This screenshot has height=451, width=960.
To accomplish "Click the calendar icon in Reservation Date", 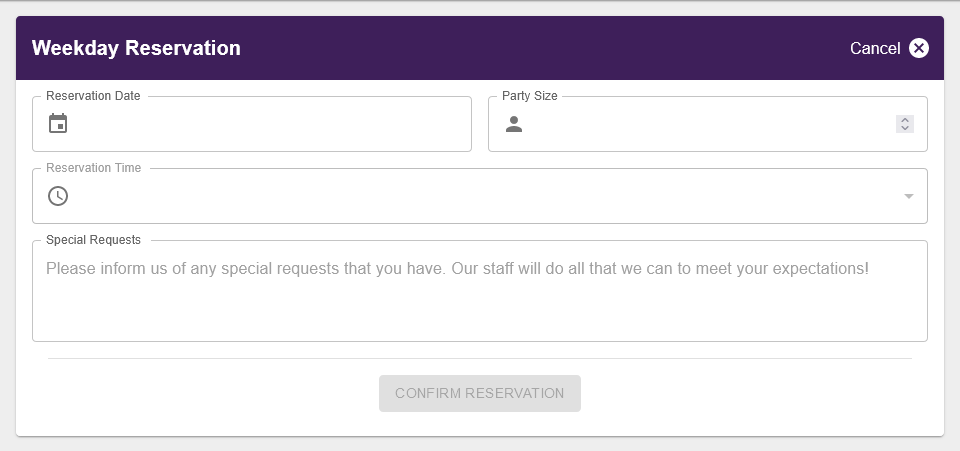I will [58, 124].
